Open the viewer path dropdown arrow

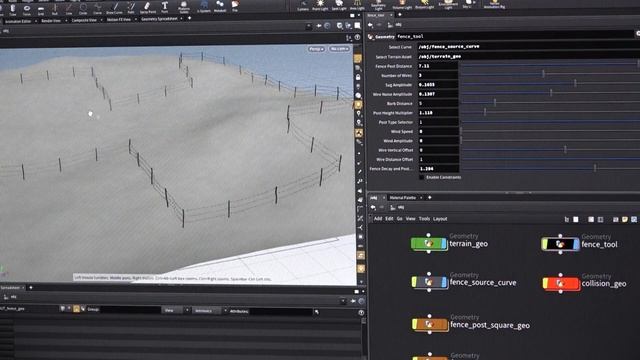coord(309,26)
